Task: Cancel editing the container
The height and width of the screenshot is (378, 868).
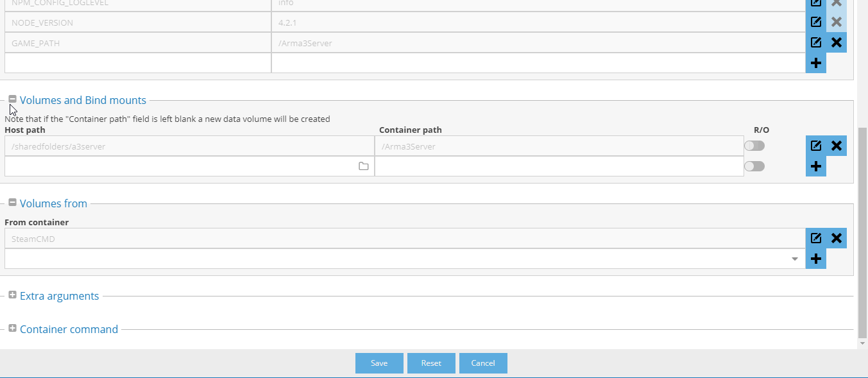Action: (482, 363)
